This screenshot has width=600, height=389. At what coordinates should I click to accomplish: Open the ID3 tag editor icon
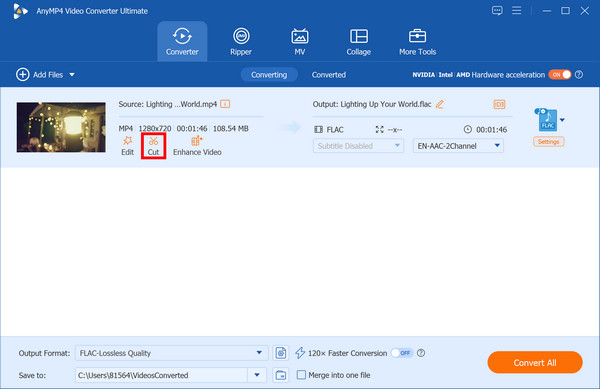point(499,104)
